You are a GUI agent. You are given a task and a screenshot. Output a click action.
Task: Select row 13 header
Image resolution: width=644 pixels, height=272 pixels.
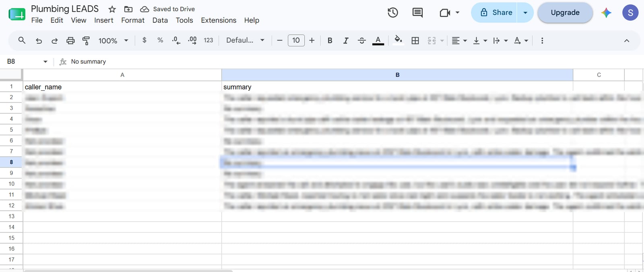pyautogui.click(x=11, y=216)
